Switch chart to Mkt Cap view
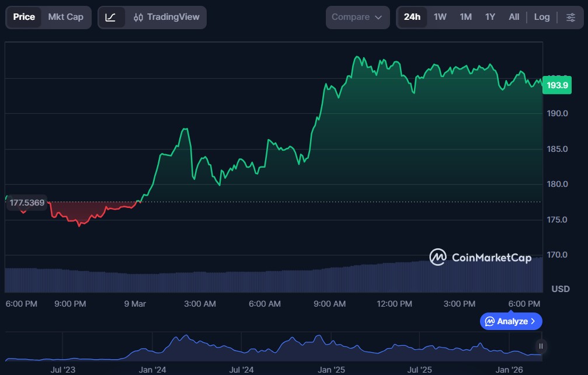This screenshot has width=588, height=375. pos(65,17)
